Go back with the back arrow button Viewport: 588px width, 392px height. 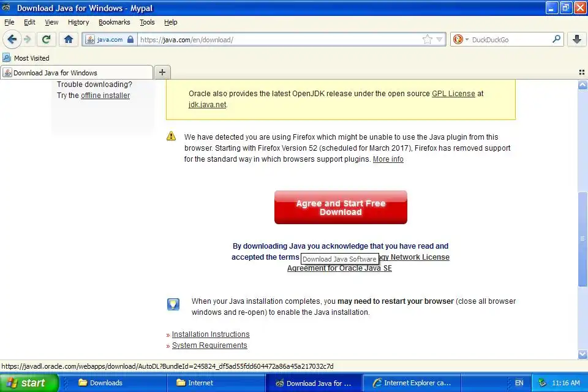click(x=12, y=39)
